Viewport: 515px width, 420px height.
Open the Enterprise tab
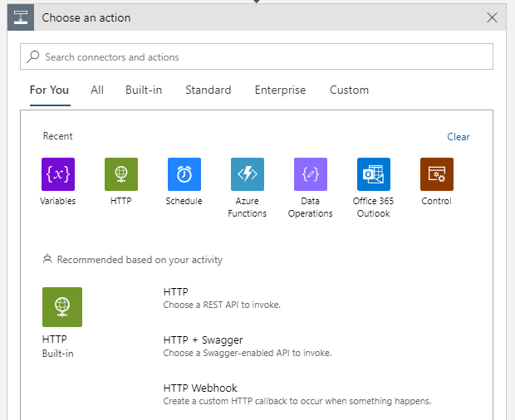tap(280, 90)
